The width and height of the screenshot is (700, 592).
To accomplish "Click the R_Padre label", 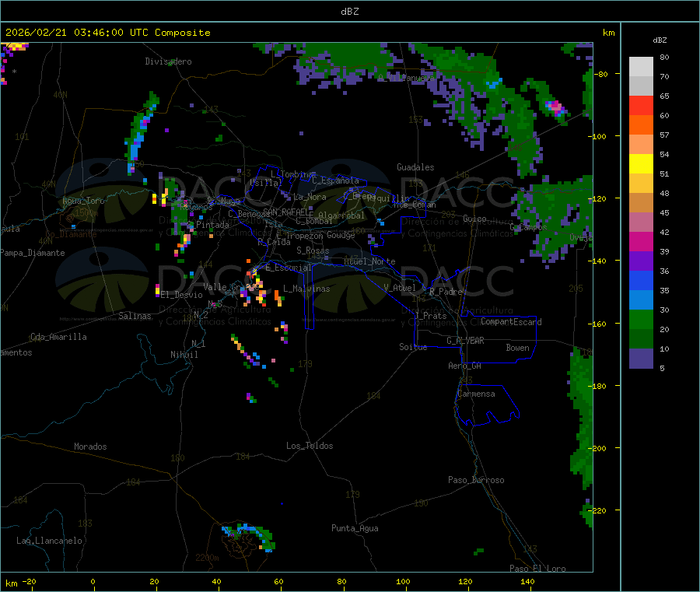I will pyautogui.click(x=446, y=292).
